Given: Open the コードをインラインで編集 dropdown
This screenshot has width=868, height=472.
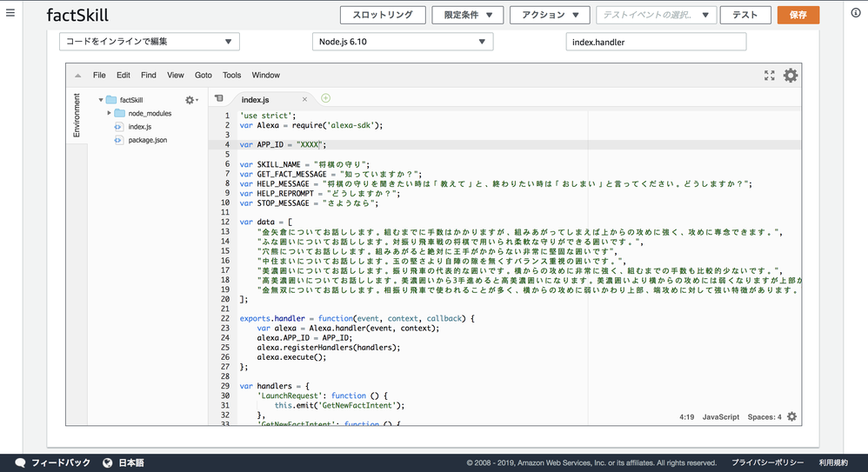Looking at the screenshot, I should pyautogui.click(x=150, y=42).
